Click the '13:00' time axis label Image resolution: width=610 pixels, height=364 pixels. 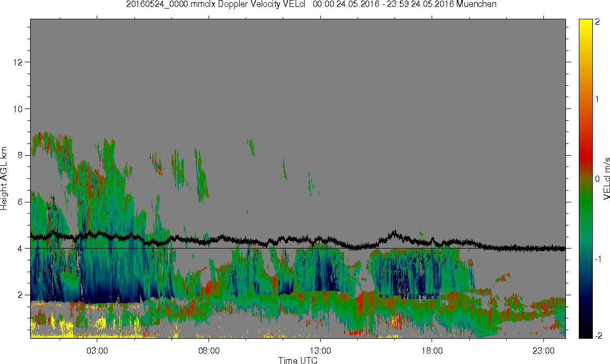pos(320,351)
